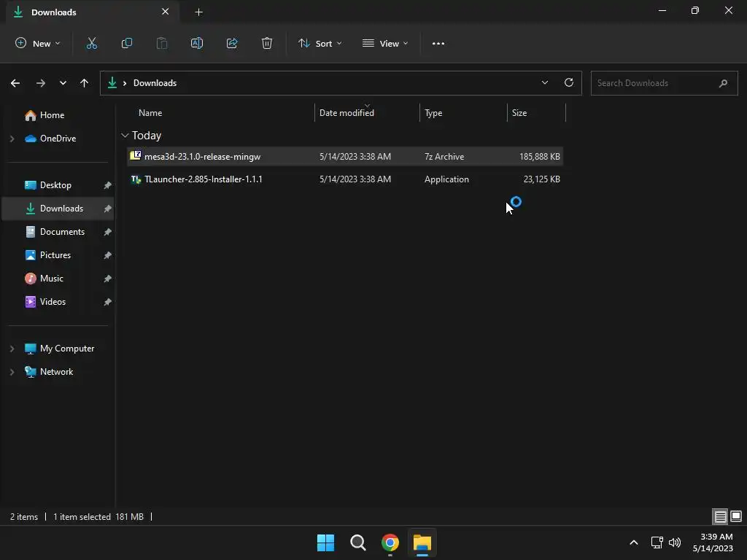Refresh the Downloads folder view
This screenshot has width=747, height=560.
point(569,82)
